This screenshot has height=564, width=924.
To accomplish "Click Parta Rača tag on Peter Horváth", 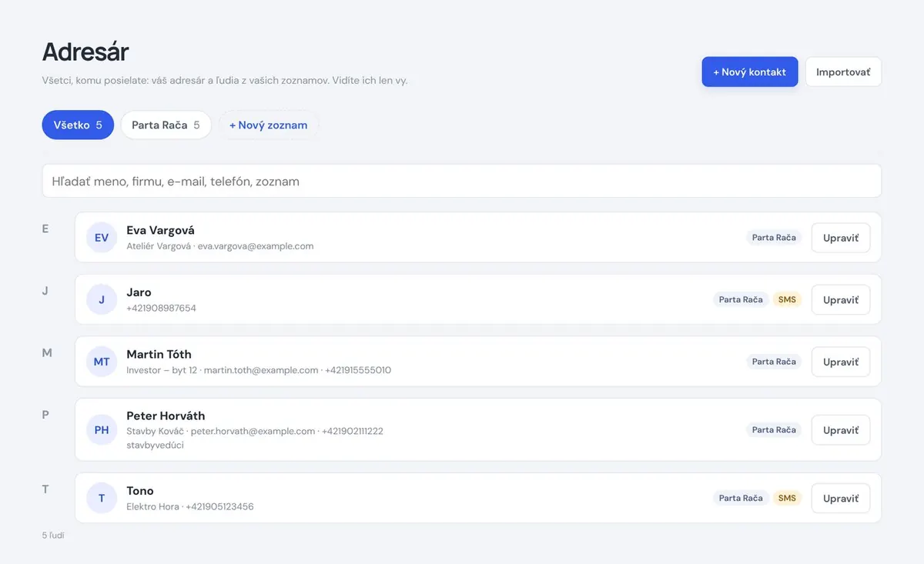I will tap(774, 430).
